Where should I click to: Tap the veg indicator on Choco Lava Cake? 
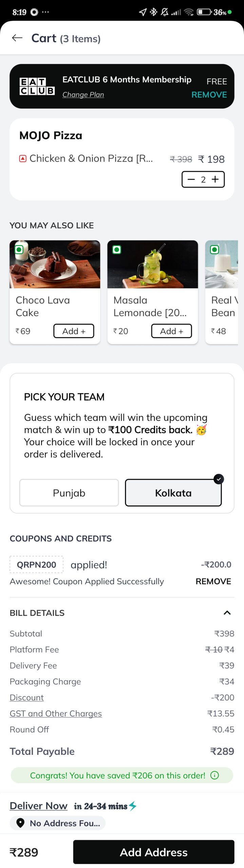pos(19,250)
